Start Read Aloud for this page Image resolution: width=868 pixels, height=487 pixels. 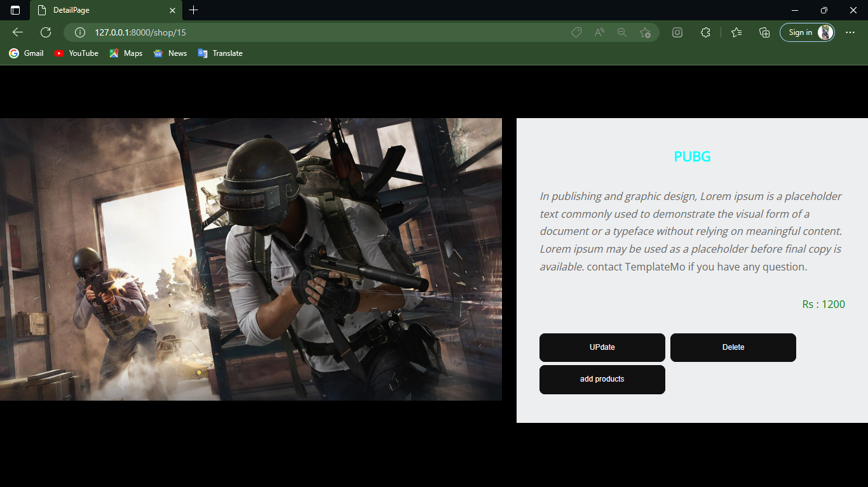pyautogui.click(x=599, y=32)
